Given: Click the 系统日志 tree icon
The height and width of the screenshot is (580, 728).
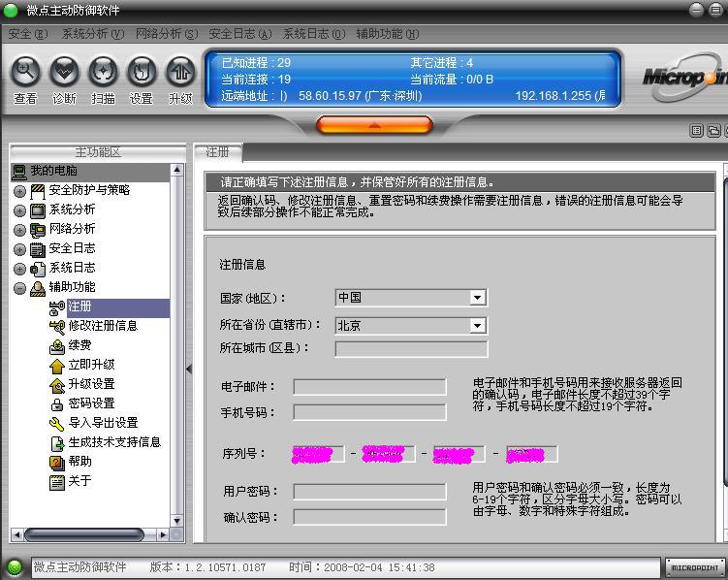Looking at the screenshot, I should pyautogui.click(x=38, y=270).
